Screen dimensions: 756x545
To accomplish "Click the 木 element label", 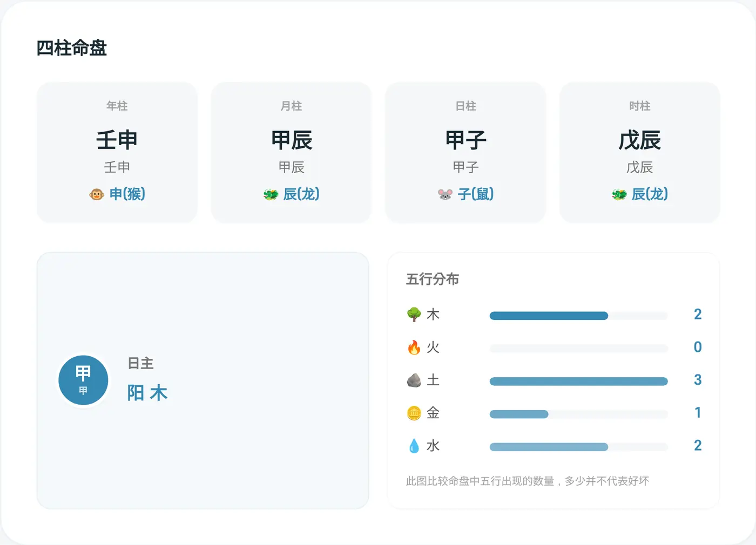I will [433, 315].
